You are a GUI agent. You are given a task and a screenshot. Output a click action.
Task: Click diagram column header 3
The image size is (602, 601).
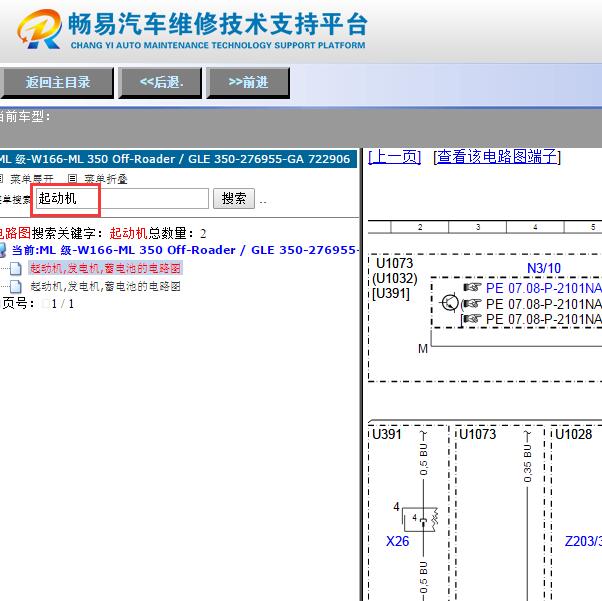(x=478, y=227)
